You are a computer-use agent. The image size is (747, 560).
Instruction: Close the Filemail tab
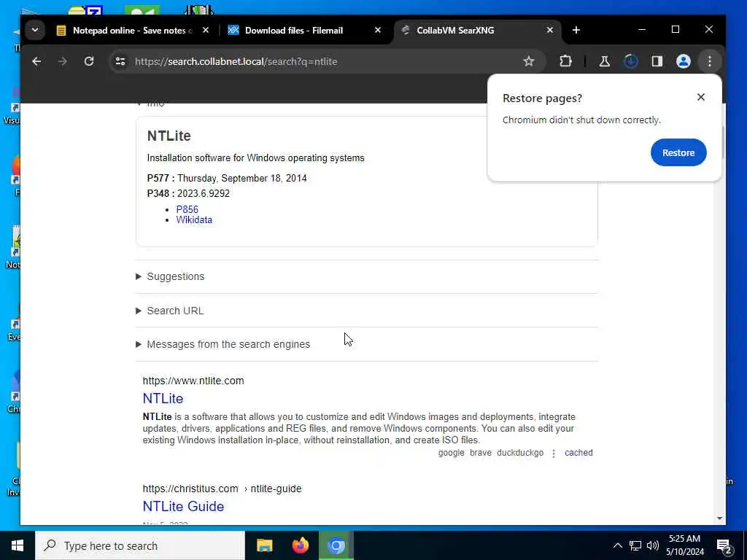click(x=377, y=30)
